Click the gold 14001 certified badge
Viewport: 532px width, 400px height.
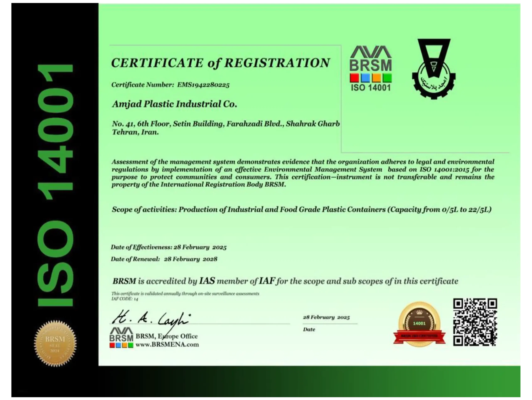[419, 324]
